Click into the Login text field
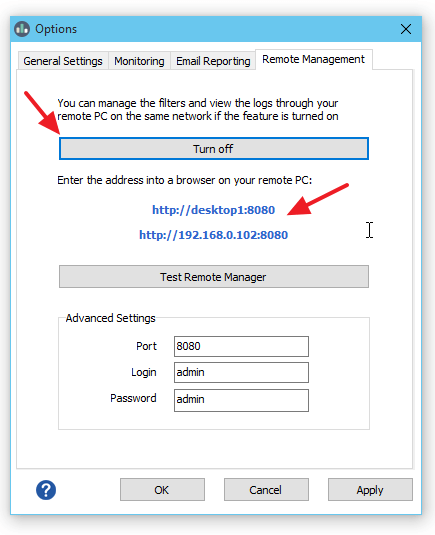Screen dimensions: 435x535 pos(241,372)
